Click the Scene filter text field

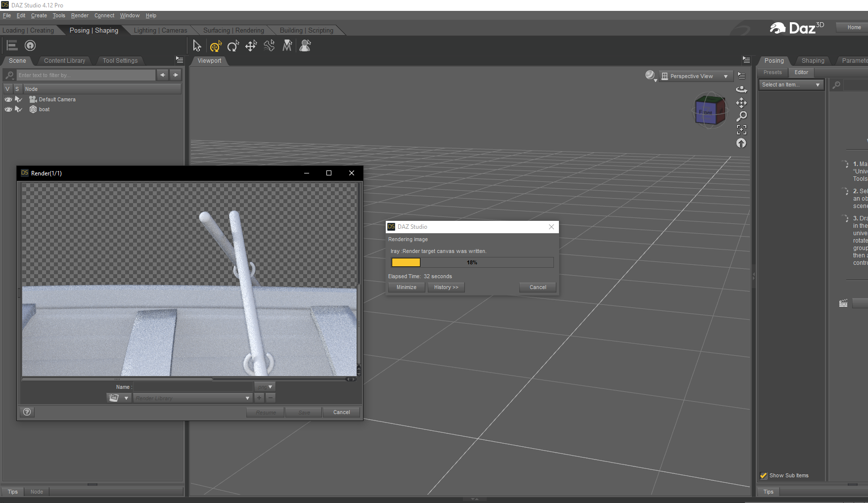click(86, 75)
